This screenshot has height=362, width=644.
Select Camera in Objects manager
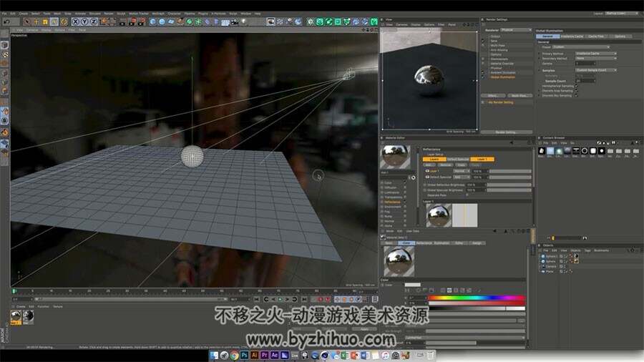click(551, 266)
